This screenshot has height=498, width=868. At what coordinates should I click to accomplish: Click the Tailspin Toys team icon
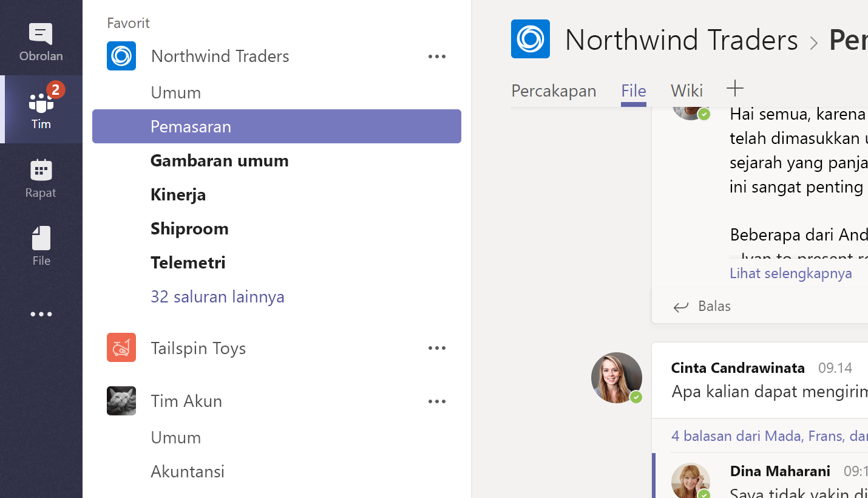[121, 347]
